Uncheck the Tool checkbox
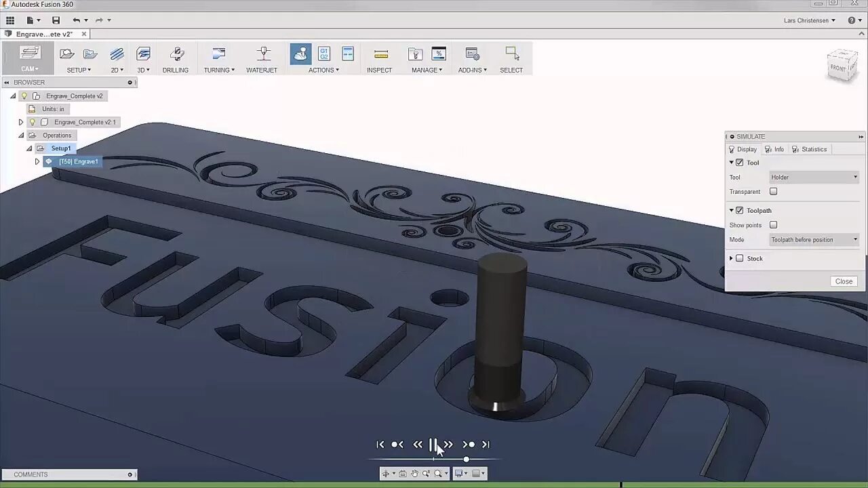868x488 pixels. (740, 163)
